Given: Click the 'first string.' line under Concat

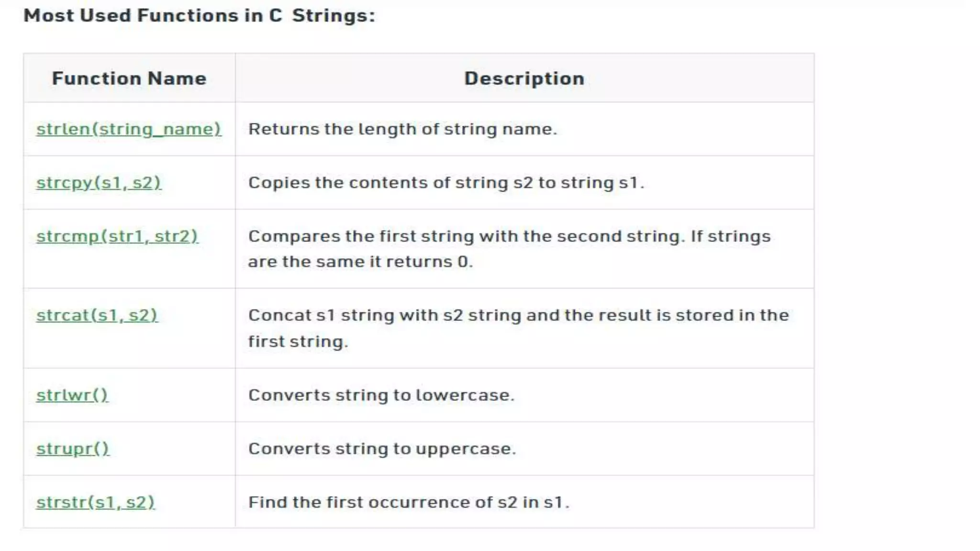Looking at the screenshot, I should pyautogui.click(x=298, y=342).
